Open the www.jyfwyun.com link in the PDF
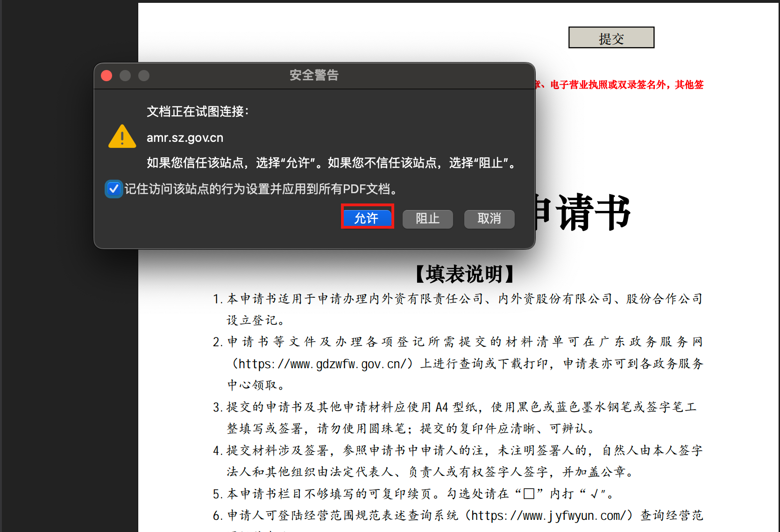The height and width of the screenshot is (532, 780). tap(548, 516)
